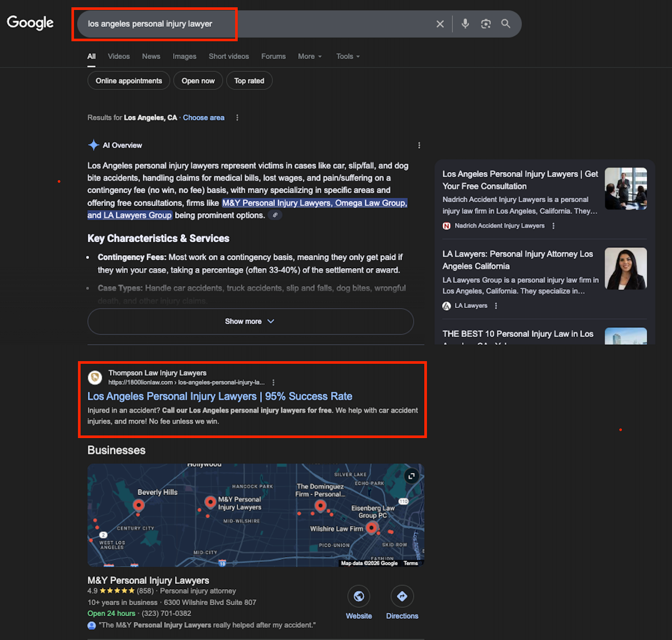
Task: Open AI Overview three-dot menu
Action: click(419, 145)
